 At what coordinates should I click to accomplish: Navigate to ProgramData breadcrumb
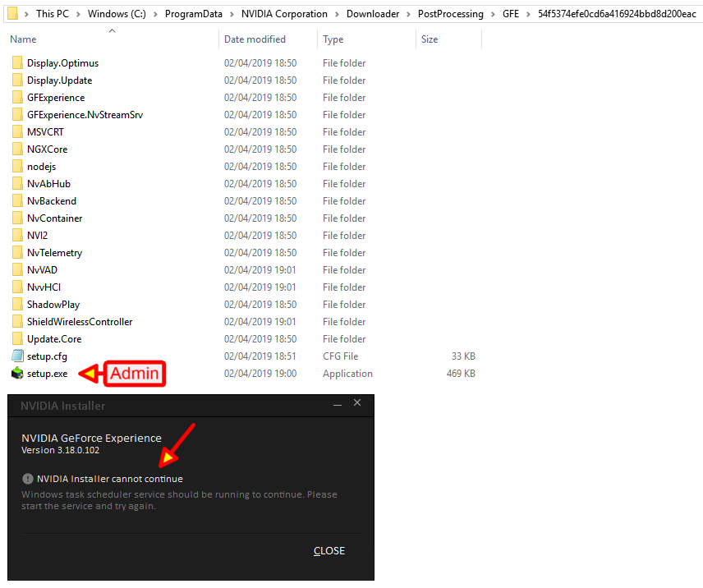[x=194, y=14]
